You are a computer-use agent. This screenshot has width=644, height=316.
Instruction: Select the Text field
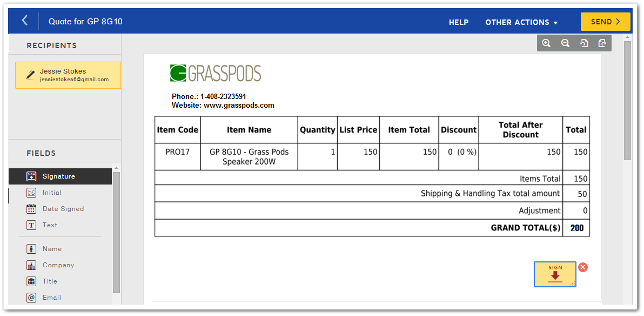(50, 225)
